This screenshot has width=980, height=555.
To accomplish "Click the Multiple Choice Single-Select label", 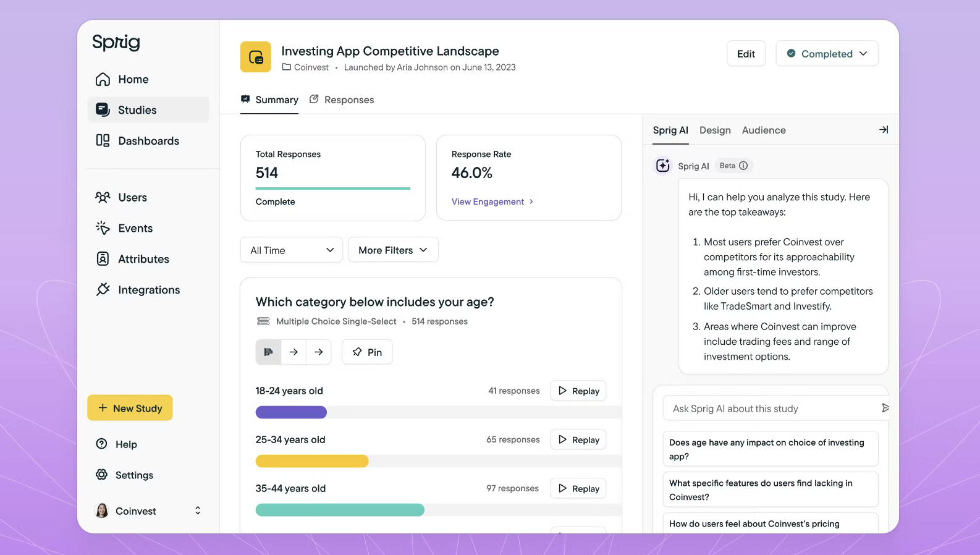I will [x=336, y=321].
